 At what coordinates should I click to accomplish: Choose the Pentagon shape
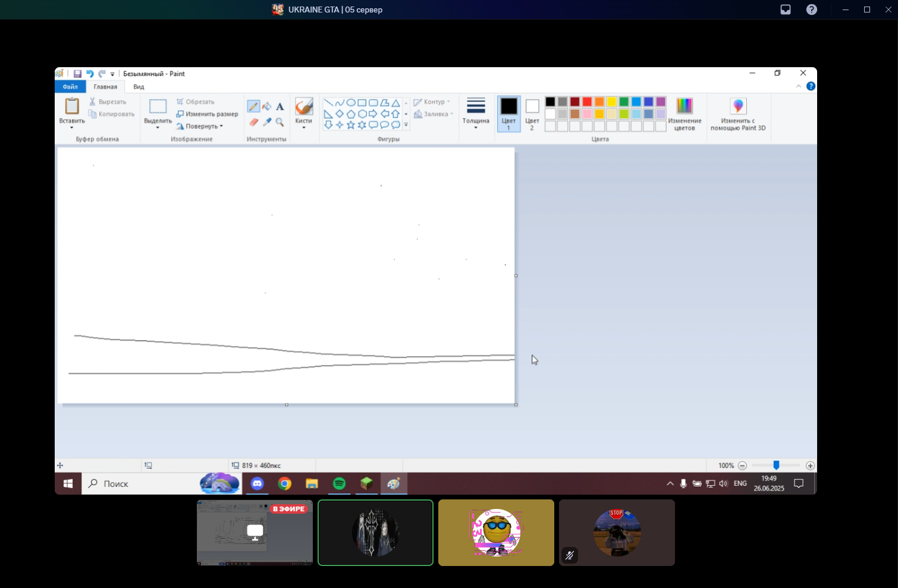click(351, 114)
